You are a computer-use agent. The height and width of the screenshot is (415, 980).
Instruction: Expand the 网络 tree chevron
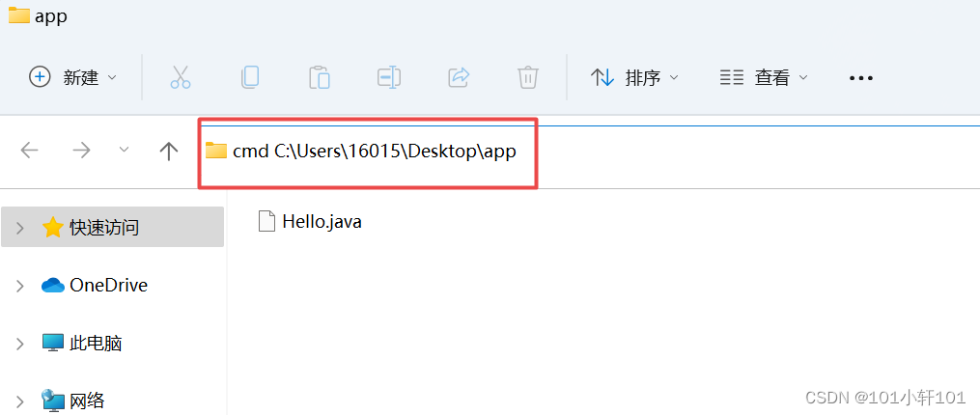pos(20,401)
